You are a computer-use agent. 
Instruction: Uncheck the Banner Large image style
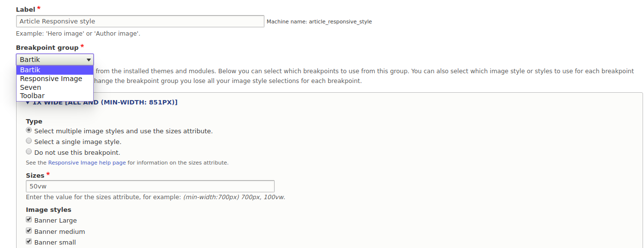coord(29,220)
